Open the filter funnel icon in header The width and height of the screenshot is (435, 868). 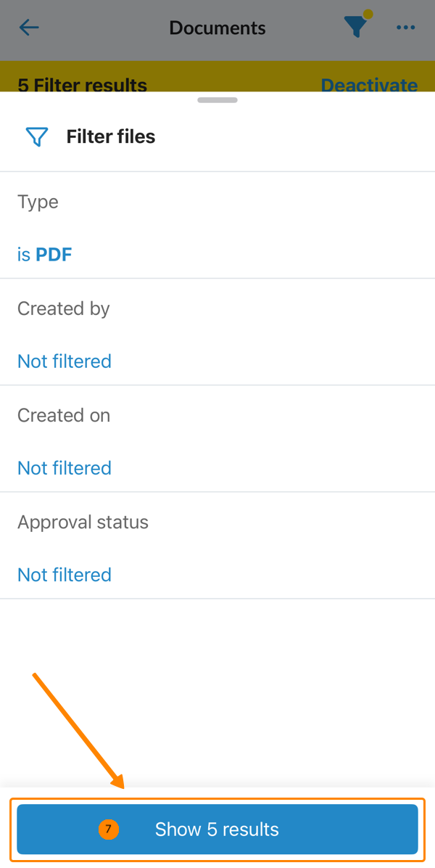click(x=355, y=28)
